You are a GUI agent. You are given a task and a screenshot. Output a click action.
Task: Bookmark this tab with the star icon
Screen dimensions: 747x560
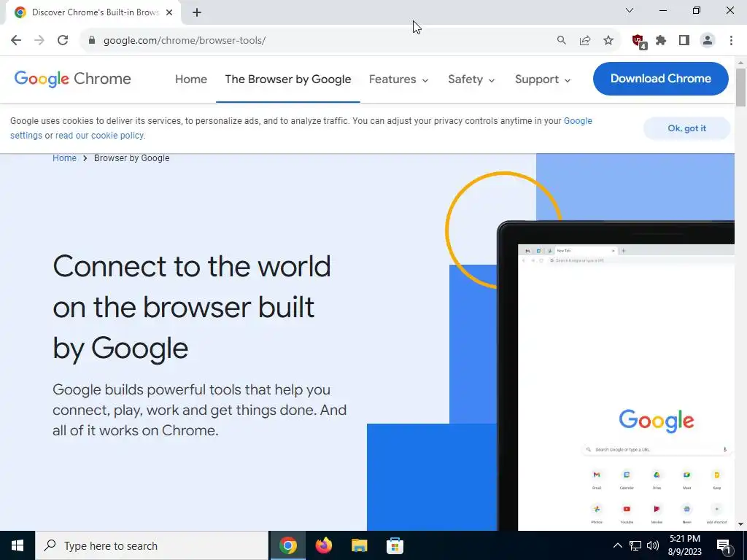point(608,41)
